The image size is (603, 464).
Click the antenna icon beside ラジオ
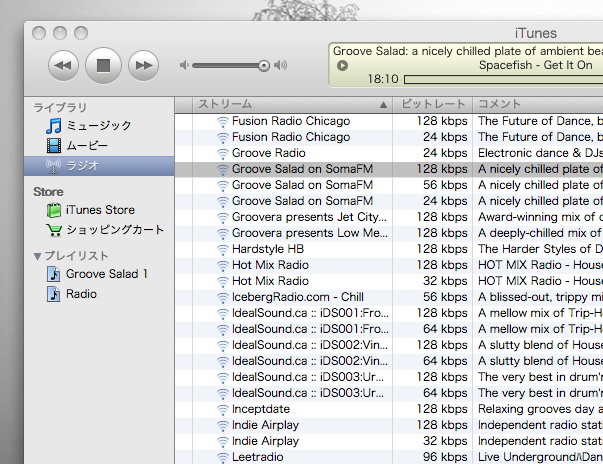53,166
